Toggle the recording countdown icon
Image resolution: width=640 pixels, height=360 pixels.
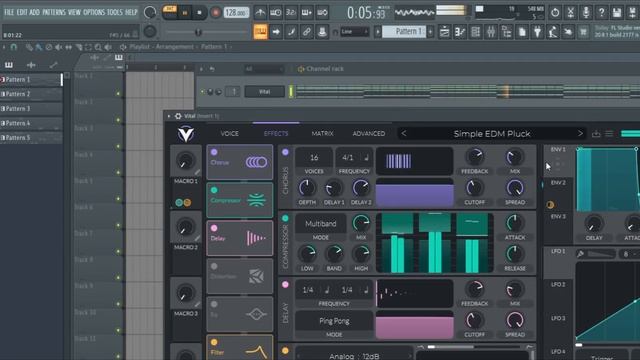pos(291,13)
